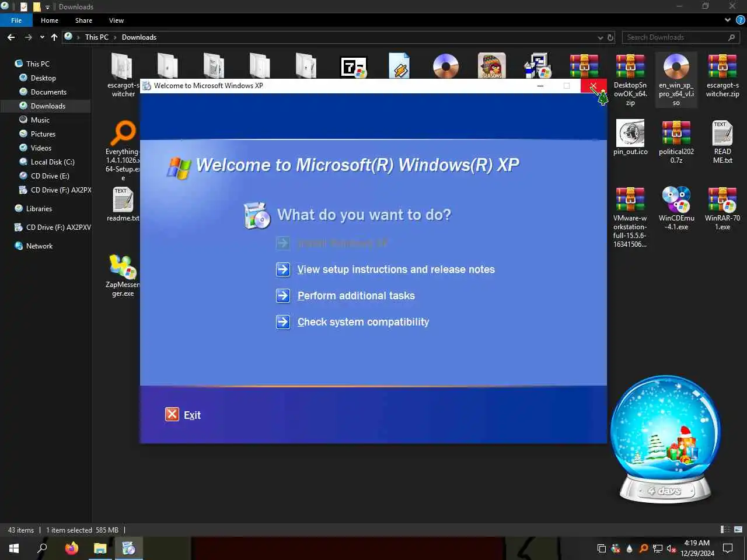Click the water drop tray icon
The image size is (747, 560).
(x=629, y=548)
